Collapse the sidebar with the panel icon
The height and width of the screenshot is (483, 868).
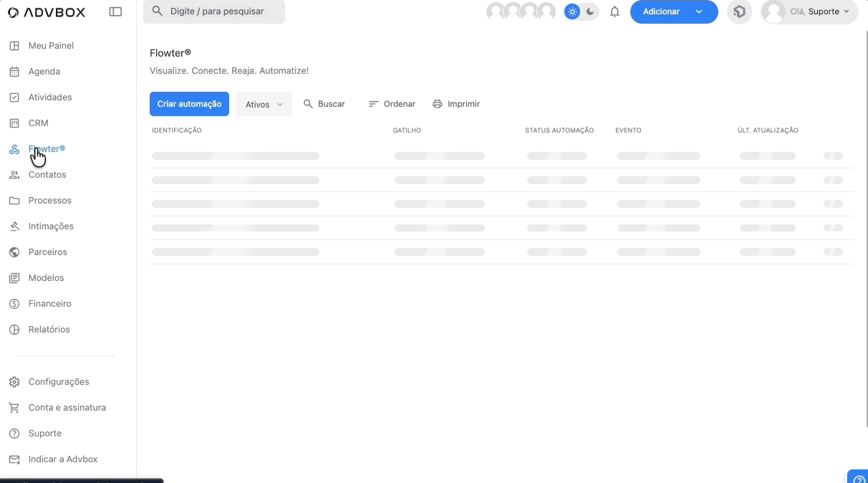pyautogui.click(x=115, y=11)
